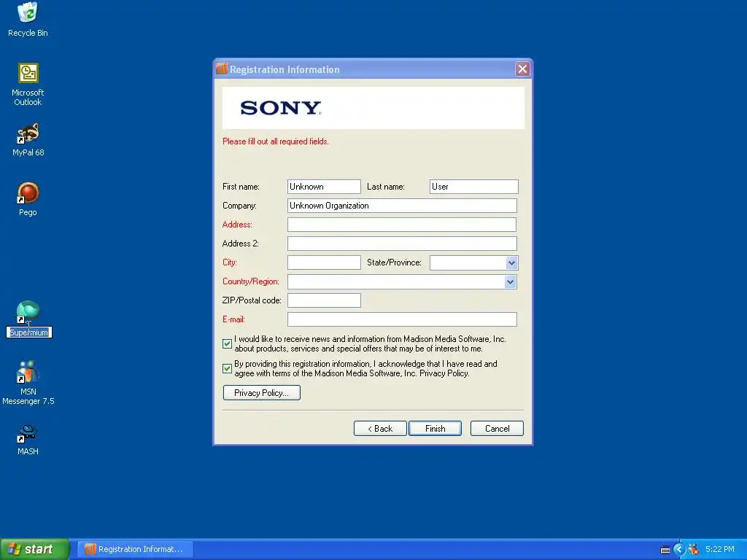Click the Supermium label being renamed
The image size is (747, 560).
point(29,332)
